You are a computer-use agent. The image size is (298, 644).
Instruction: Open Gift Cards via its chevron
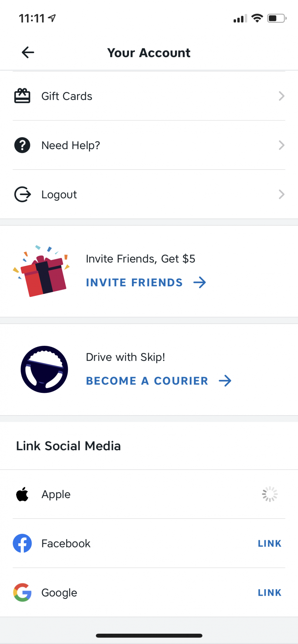(x=282, y=96)
